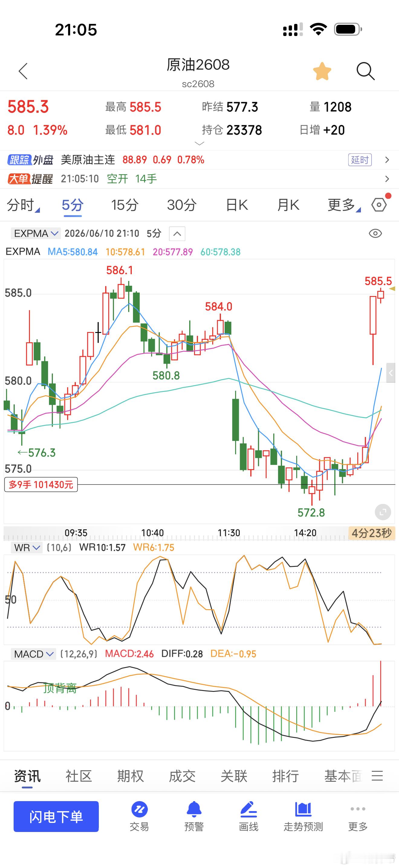399x868 pixels.
Task: Open 预警 alert bell icon
Action: pyautogui.click(x=194, y=817)
